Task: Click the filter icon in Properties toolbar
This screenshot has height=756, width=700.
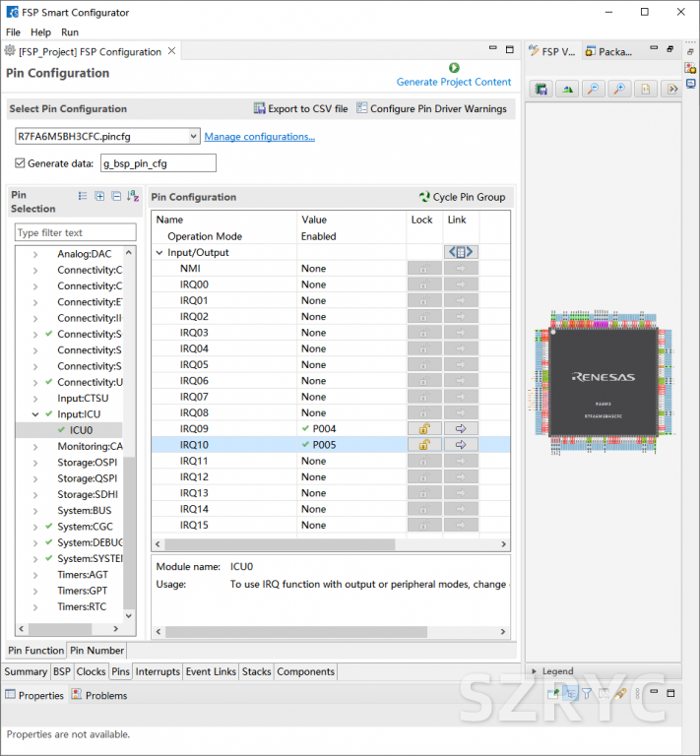Action: point(587,694)
